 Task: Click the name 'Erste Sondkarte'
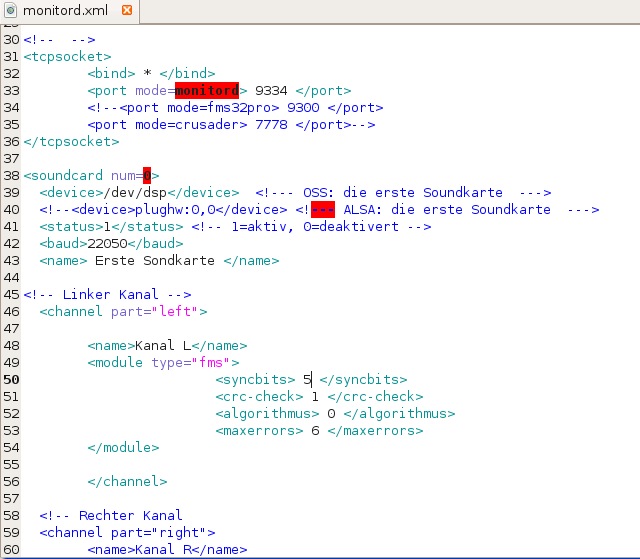pyautogui.click(x=155, y=261)
